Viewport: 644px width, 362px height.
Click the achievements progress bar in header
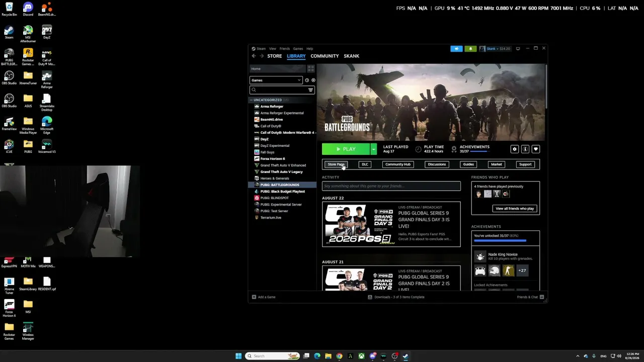point(480,151)
